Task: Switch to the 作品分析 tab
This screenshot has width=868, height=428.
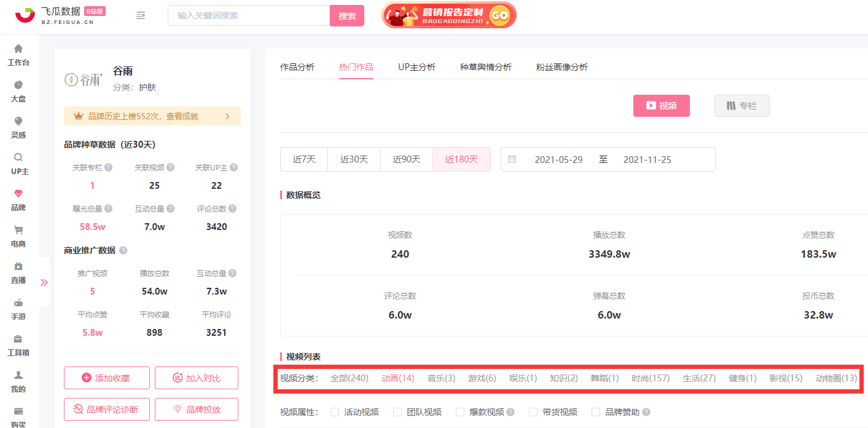Action: point(297,67)
